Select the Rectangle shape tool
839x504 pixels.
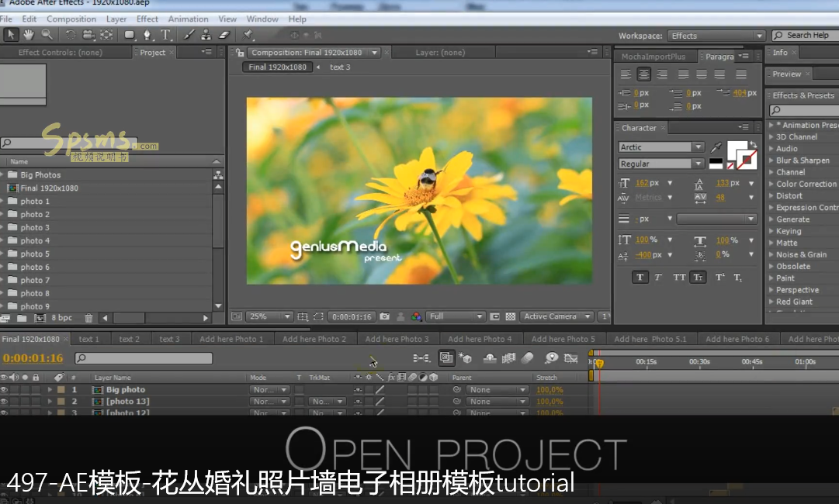129,35
